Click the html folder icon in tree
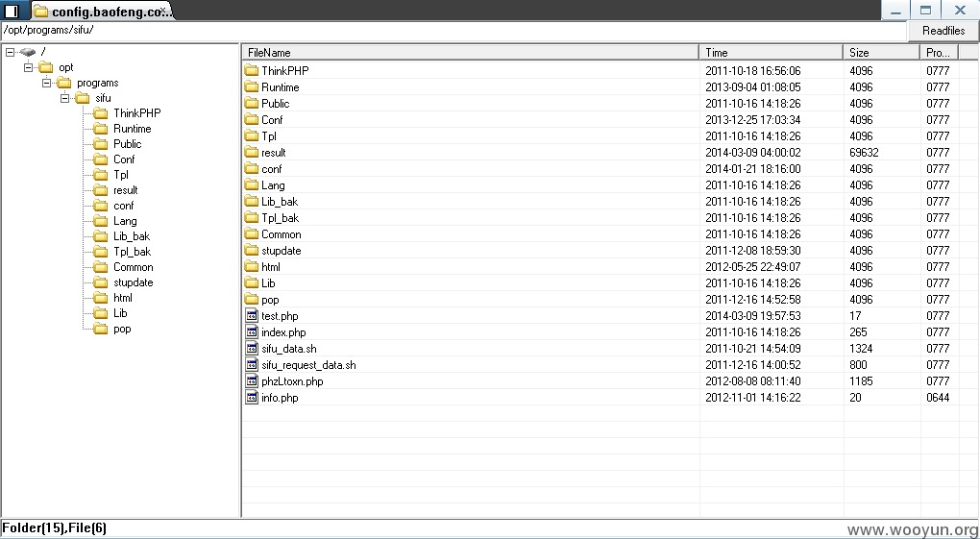 [101, 298]
